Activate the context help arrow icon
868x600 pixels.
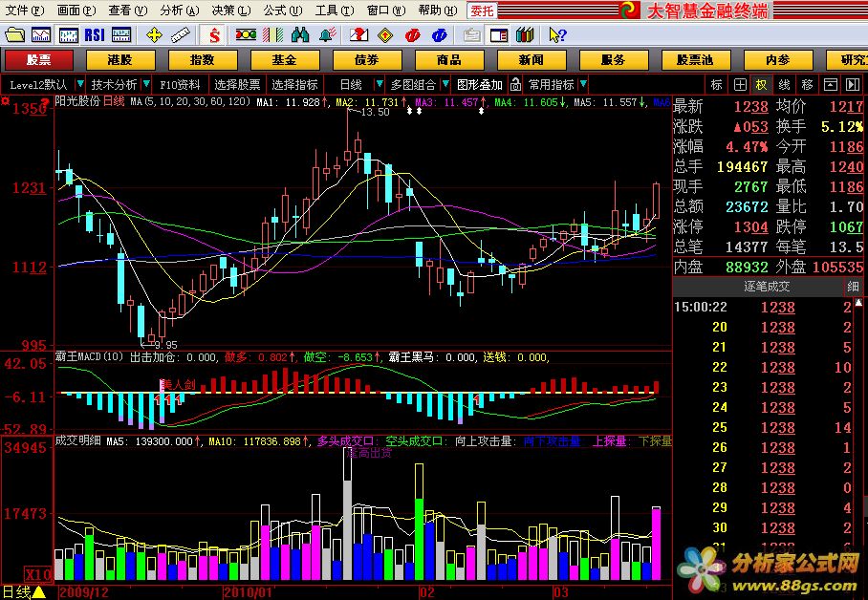(557, 35)
